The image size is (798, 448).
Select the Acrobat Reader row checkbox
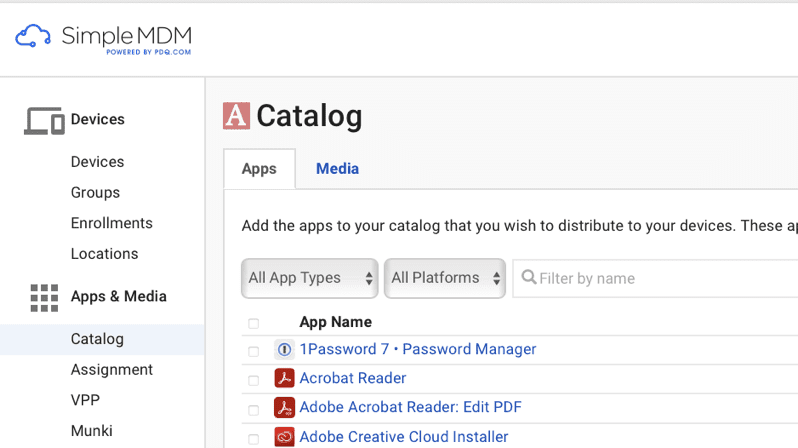[x=253, y=380]
